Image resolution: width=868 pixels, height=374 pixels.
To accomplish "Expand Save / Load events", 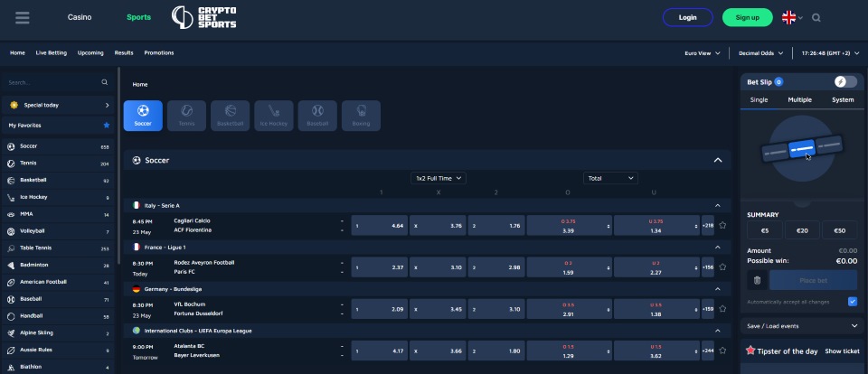I will coord(802,326).
